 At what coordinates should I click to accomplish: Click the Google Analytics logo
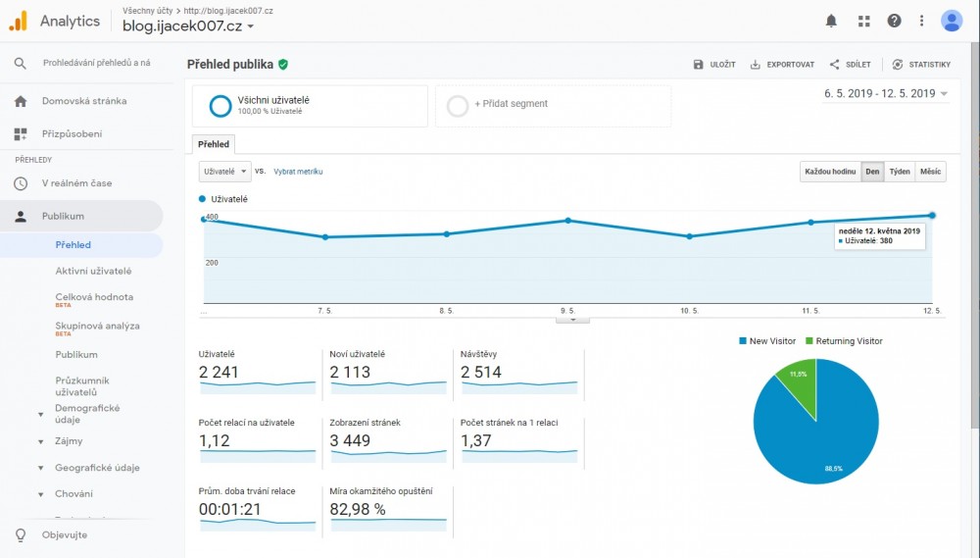18,21
